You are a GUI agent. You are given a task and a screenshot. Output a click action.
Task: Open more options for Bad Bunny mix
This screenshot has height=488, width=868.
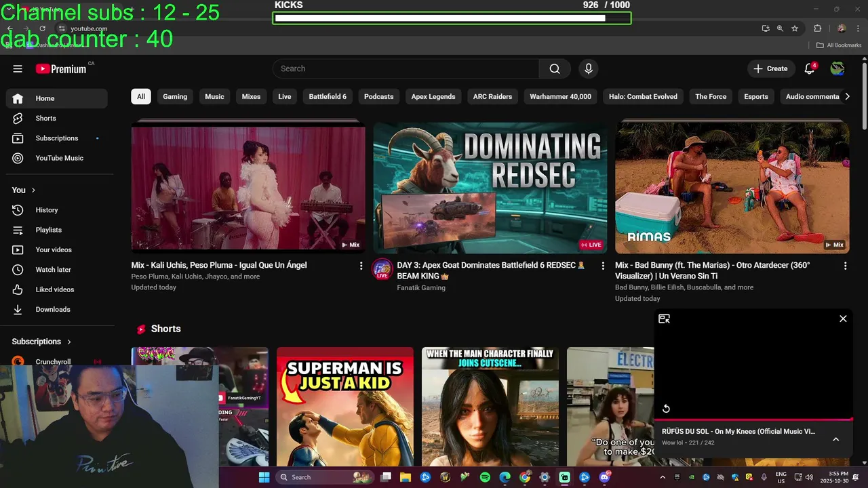point(845,266)
